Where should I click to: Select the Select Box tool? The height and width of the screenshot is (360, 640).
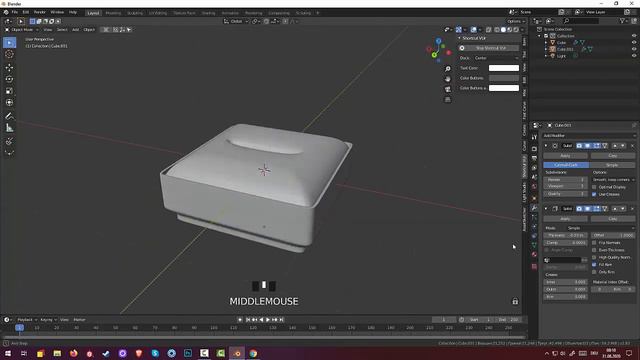(x=9, y=42)
